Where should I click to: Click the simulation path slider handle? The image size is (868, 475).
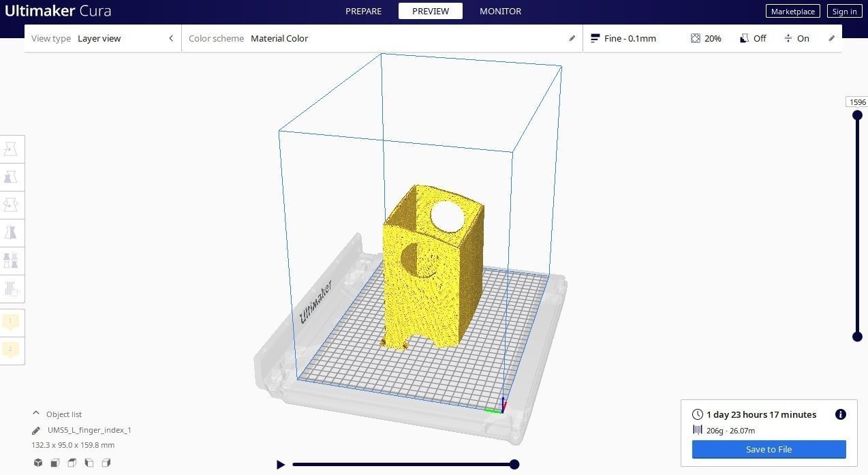[x=514, y=464]
